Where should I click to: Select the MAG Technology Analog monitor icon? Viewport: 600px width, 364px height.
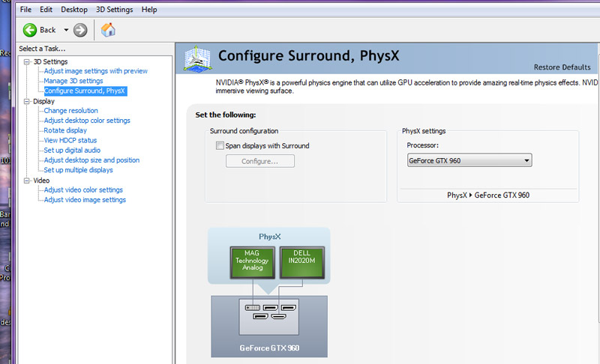pos(252,262)
